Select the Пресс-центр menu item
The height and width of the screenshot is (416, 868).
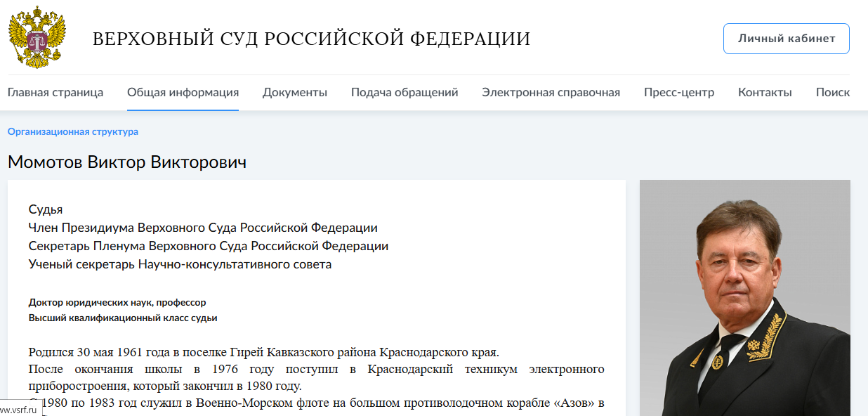click(x=678, y=91)
